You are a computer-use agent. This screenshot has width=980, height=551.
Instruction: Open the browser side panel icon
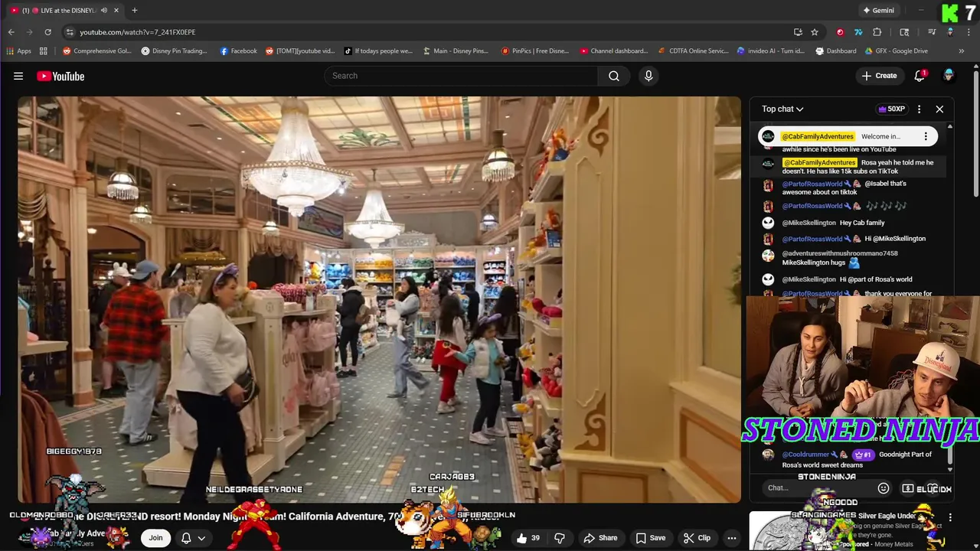[904, 32]
